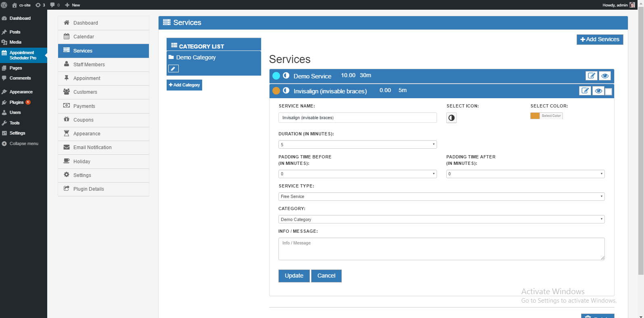This screenshot has height=318, width=644.
Task: Open Email Notification menu item
Action: (92, 147)
